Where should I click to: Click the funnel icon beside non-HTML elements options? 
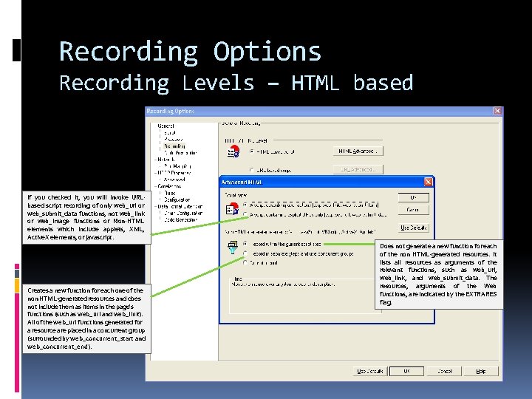pos(233,248)
